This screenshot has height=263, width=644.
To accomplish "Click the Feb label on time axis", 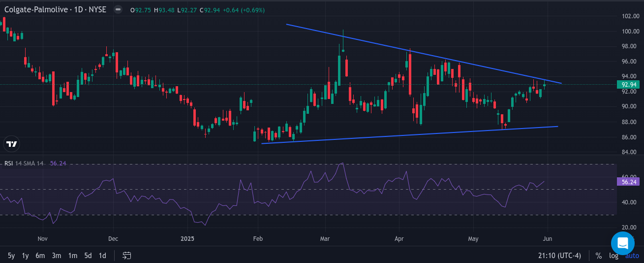I will click(258, 239).
